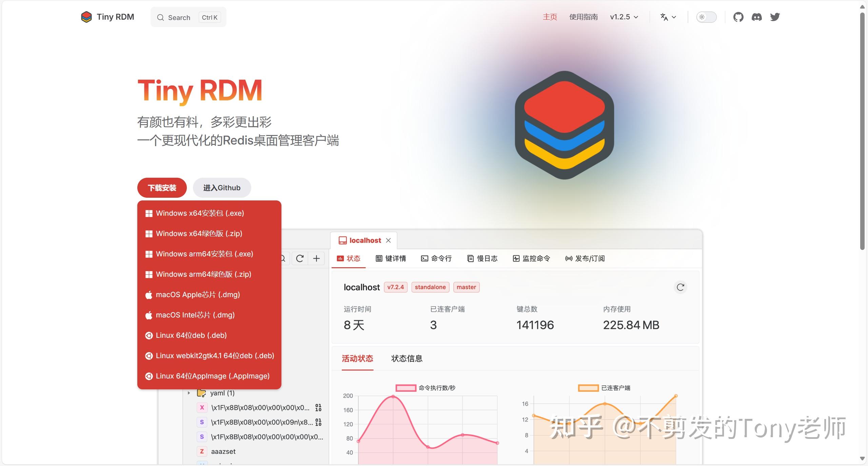Click the Tiny RDM logo icon
This screenshot has width=868, height=466.
coord(86,17)
